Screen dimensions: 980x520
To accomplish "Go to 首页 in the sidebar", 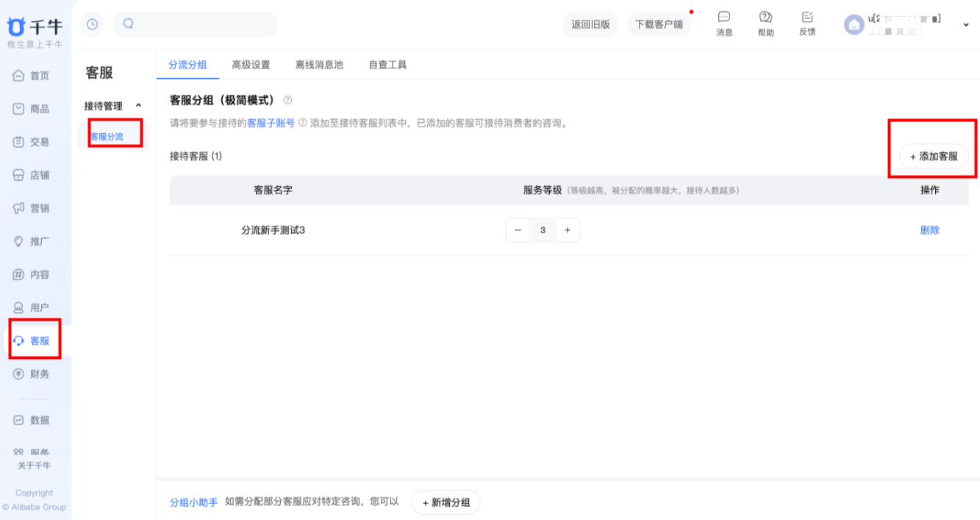I will click(32, 76).
